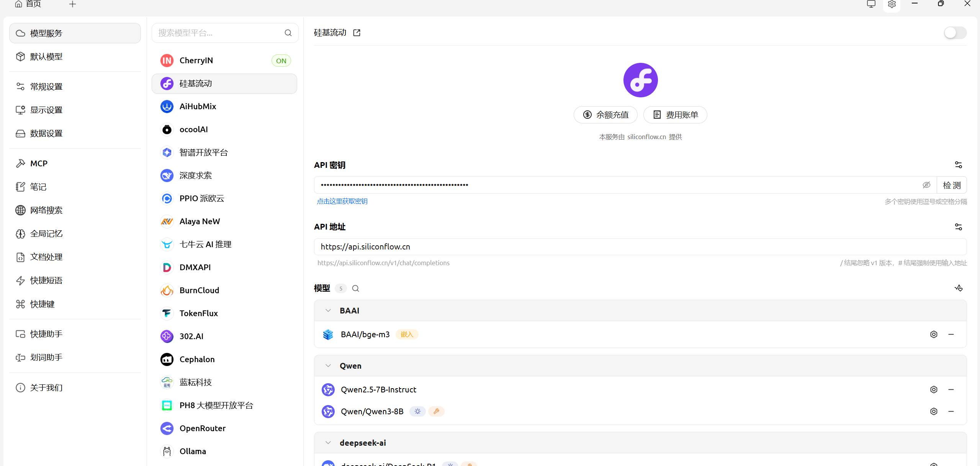Open settings for BAAI/bge-m3 model

coord(934,335)
